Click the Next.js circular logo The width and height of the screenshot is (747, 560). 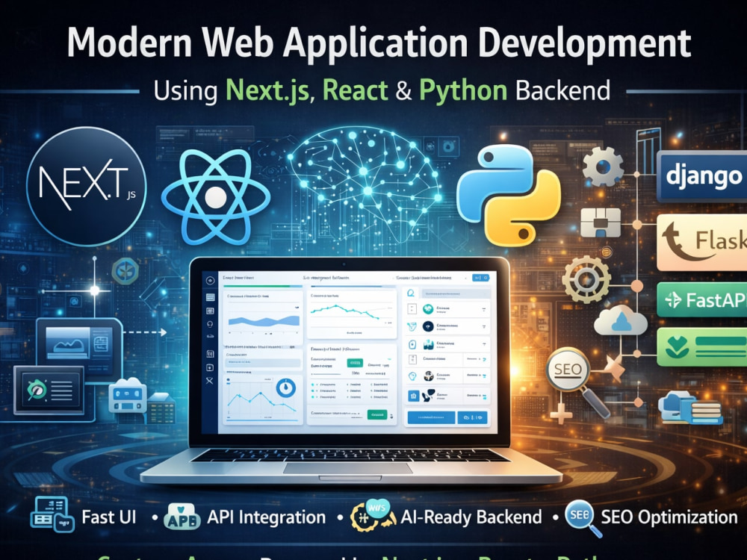pyautogui.click(x=87, y=186)
